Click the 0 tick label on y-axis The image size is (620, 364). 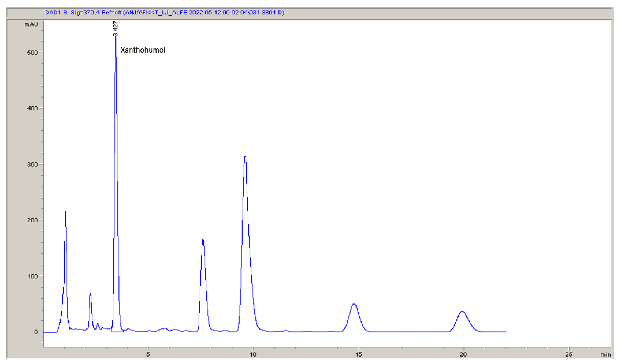(x=36, y=332)
